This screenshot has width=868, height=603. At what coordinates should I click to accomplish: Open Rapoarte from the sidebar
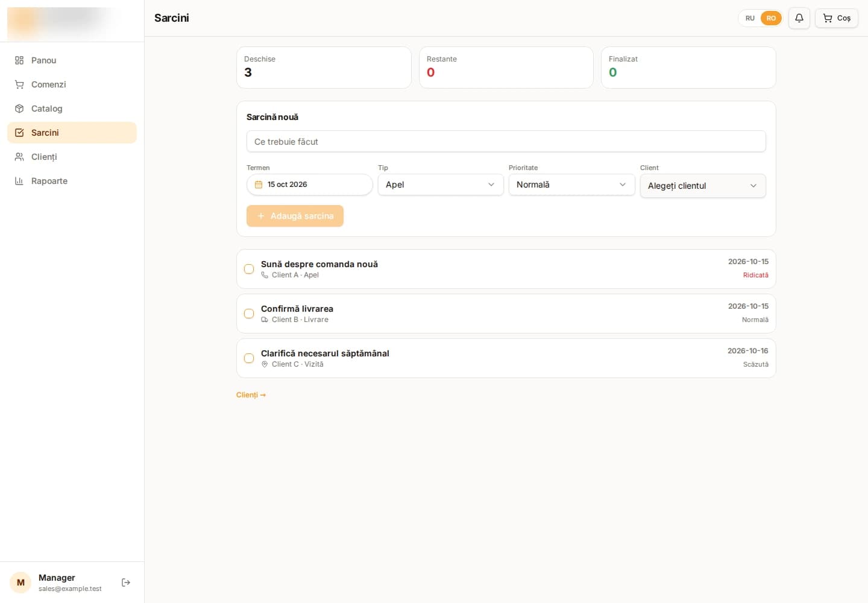click(72, 181)
